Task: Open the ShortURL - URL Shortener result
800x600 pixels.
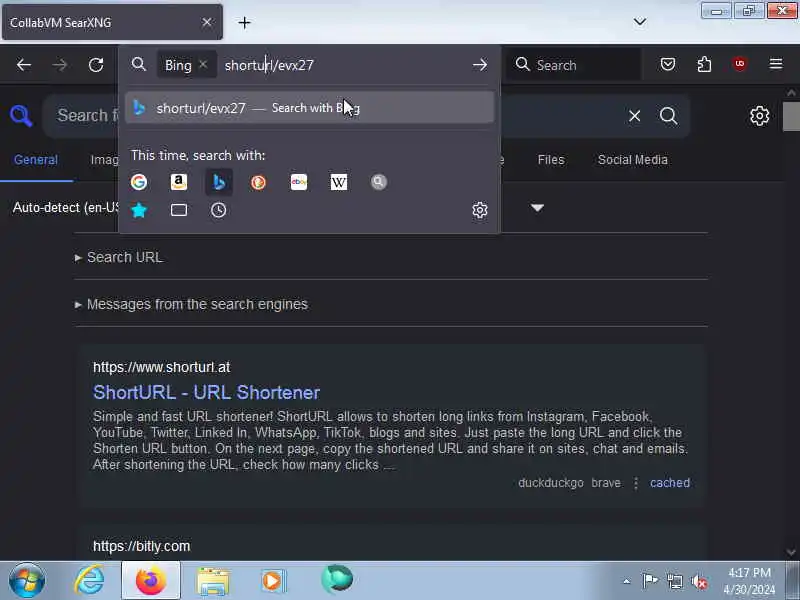Action: (x=206, y=392)
